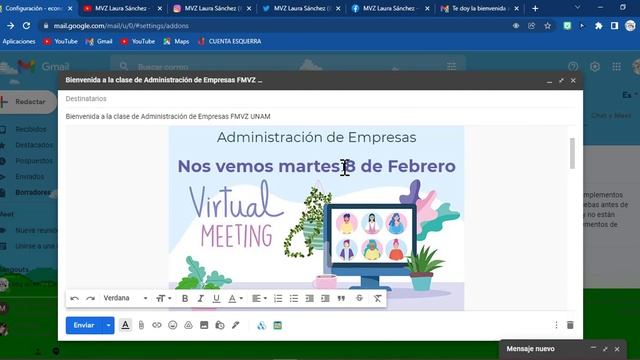Viewport: 640px width, 360px height.
Task: Click the Enviar button
Action: coord(84,325)
